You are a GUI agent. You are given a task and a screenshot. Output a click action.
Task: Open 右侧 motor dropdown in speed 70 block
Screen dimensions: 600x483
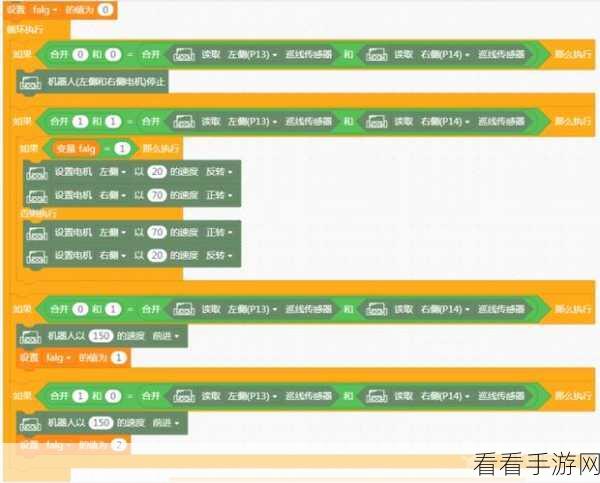(112, 195)
